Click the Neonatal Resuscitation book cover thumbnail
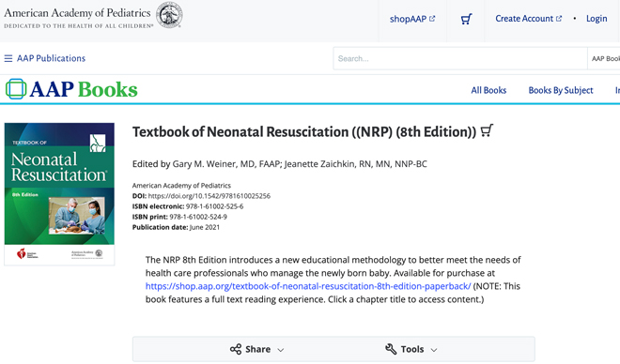620x364 pixels. [x=59, y=194]
